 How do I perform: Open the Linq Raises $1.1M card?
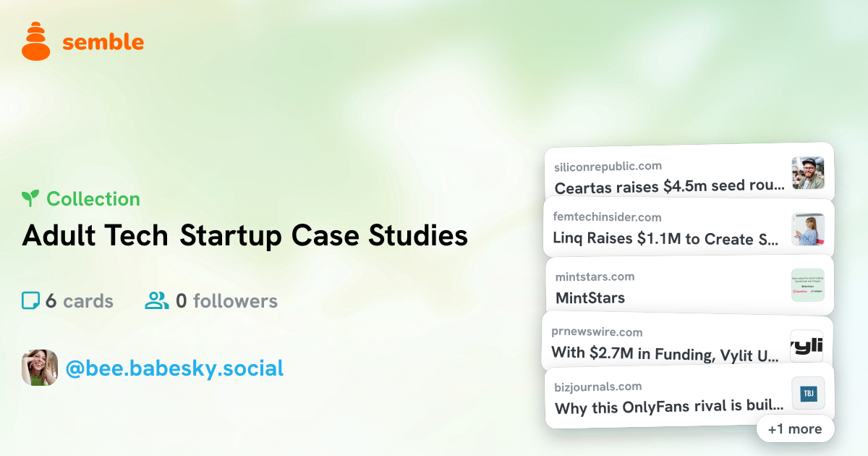click(x=689, y=227)
